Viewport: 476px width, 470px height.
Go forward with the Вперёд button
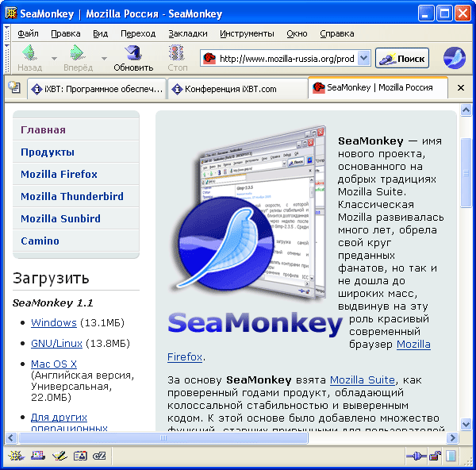79,58
